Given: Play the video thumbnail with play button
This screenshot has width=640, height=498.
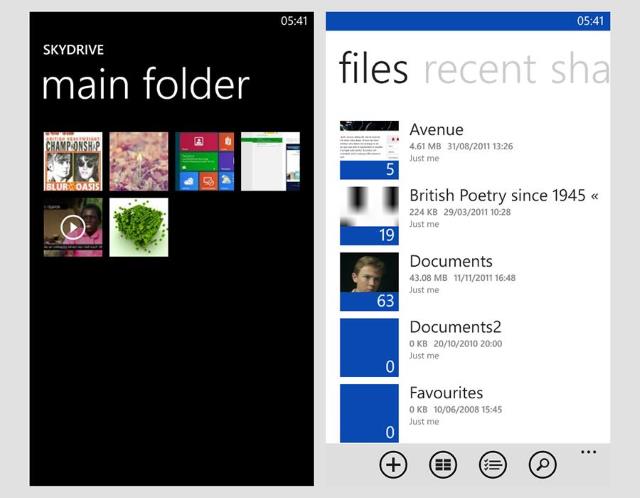Looking at the screenshot, I should coord(73,227).
